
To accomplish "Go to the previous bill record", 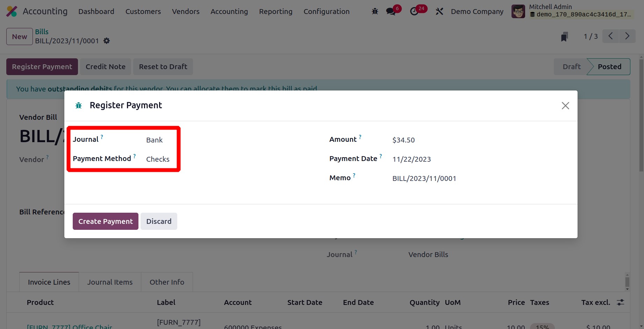I will pyautogui.click(x=610, y=36).
